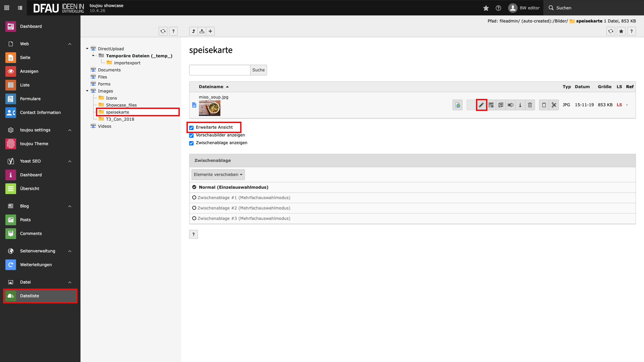644x362 pixels.
Task: Click the edit metadata pencil icon for miso_soup.jpg
Action: (481, 105)
